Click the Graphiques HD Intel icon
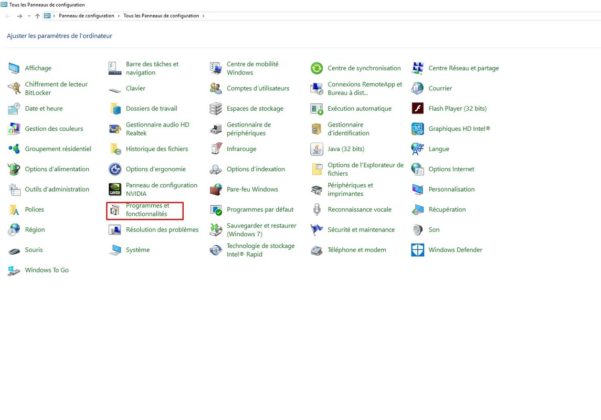This screenshot has width=601, height=420. (x=418, y=129)
